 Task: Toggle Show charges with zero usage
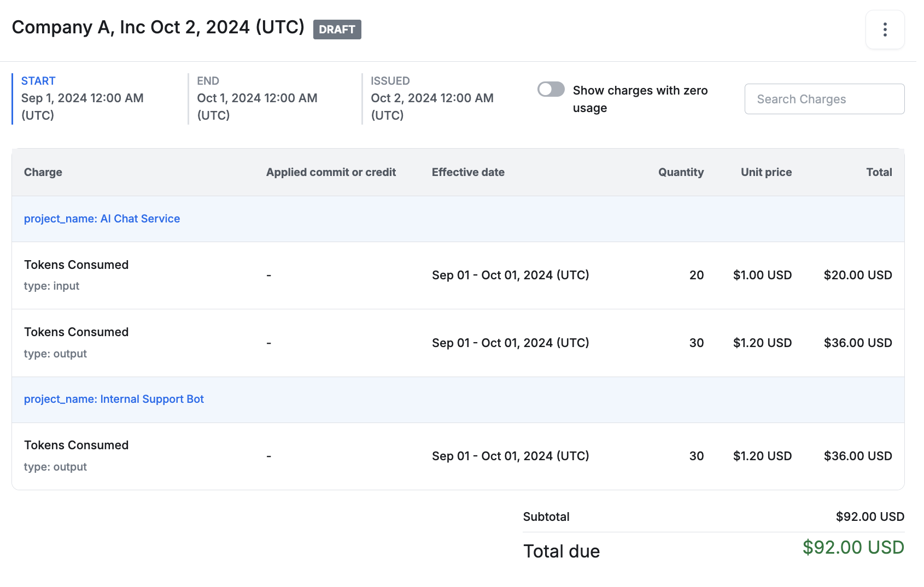click(x=551, y=89)
